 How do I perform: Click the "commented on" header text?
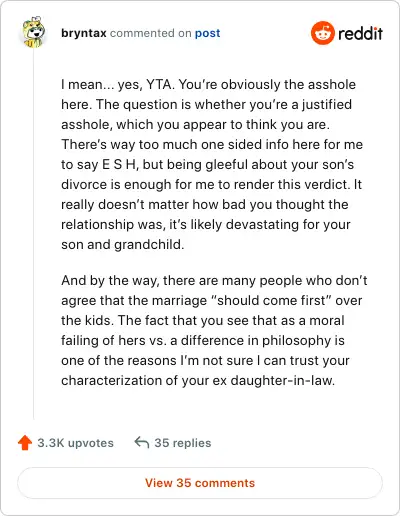pyautogui.click(x=151, y=33)
